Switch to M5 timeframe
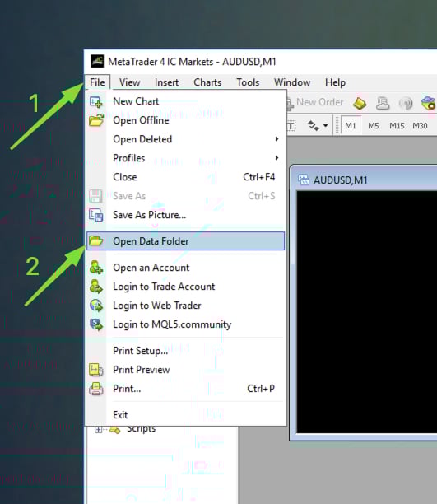 click(374, 126)
